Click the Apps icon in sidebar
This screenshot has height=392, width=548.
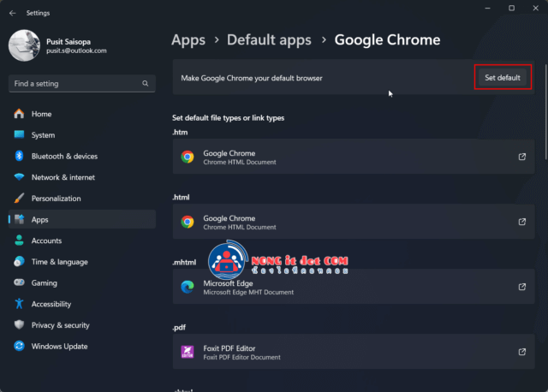point(19,219)
